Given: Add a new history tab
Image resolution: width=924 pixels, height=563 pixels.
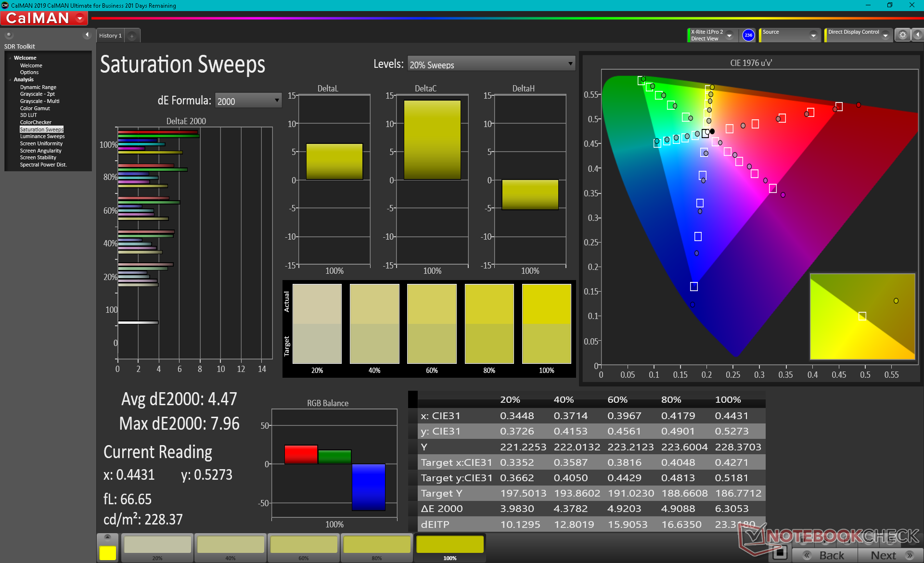Looking at the screenshot, I should tap(132, 36).
